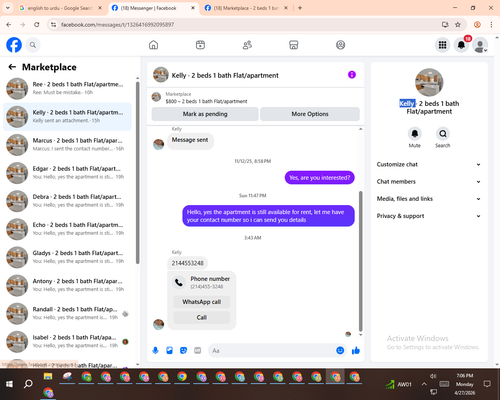500x400 pixels.
Task: Expand Media, files and links section
Action: (429, 199)
